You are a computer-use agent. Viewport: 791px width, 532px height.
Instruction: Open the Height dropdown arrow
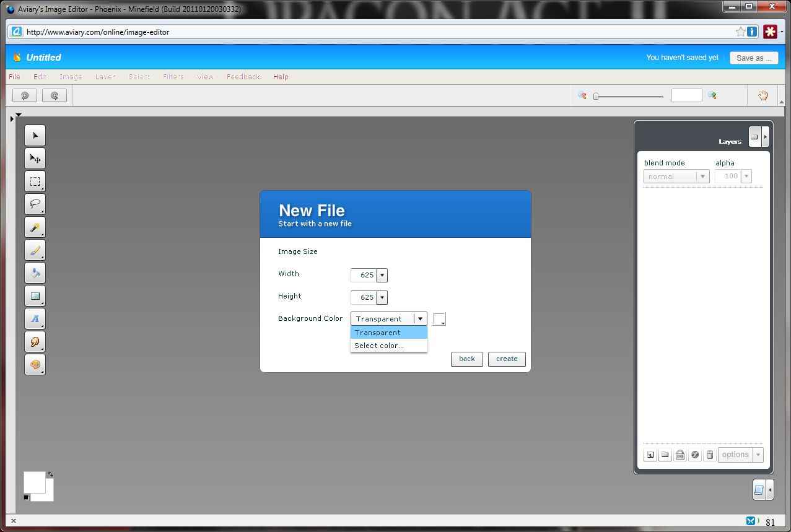[382, 298]
